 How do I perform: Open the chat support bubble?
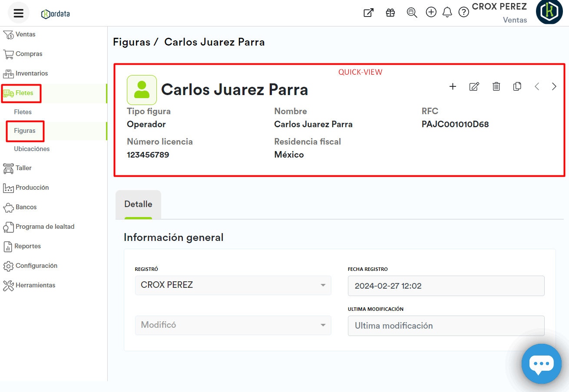(541, 364)
